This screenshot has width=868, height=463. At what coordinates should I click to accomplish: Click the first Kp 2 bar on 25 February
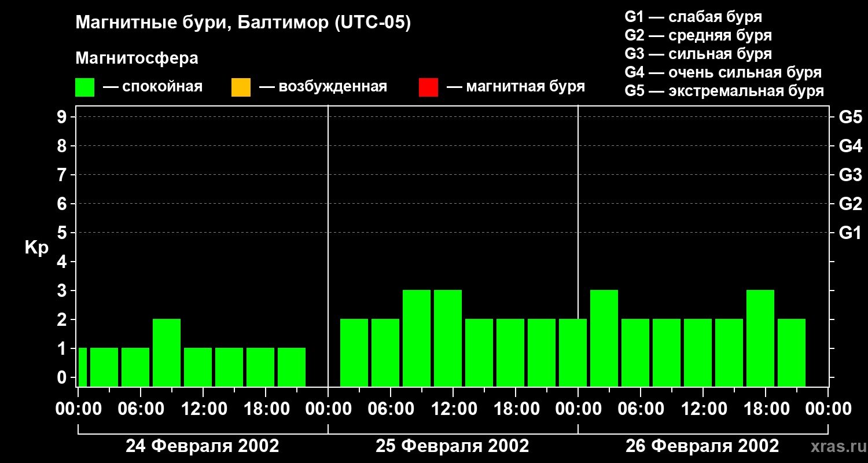point(354,352)
